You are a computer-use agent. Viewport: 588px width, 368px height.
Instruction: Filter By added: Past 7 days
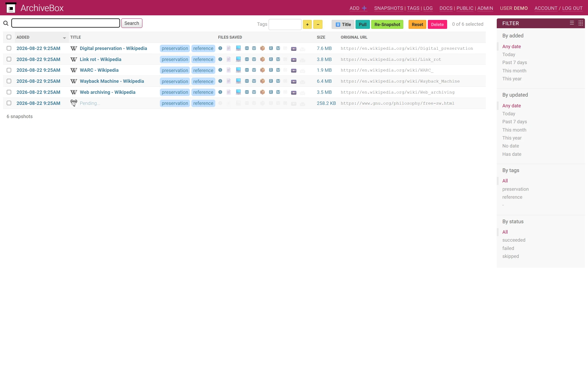[x=514, y=63]
